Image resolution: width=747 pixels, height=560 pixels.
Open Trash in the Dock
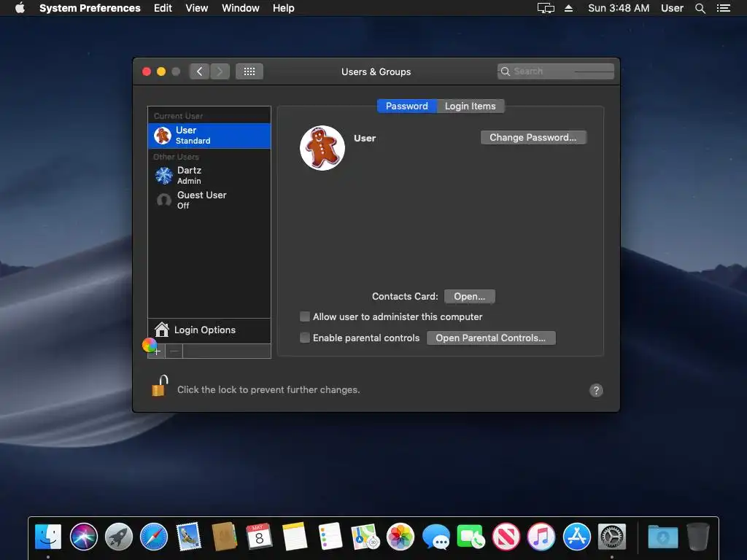698,537
